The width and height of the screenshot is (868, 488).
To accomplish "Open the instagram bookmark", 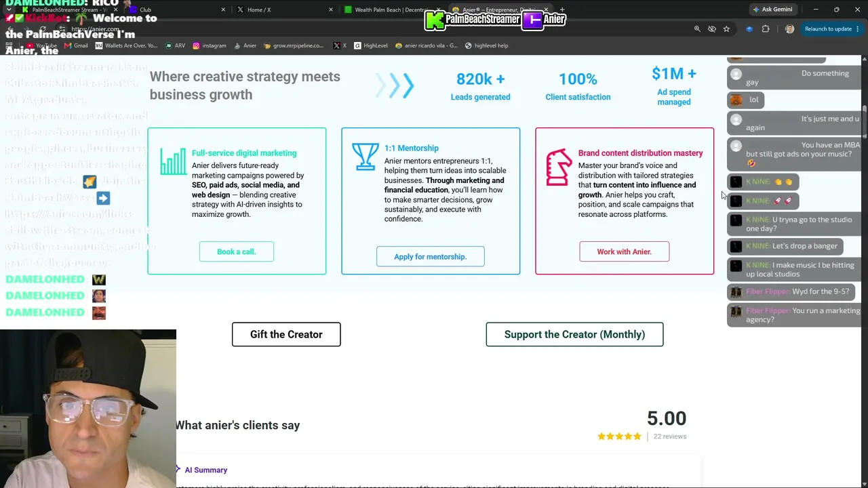I will click(210, 45).
